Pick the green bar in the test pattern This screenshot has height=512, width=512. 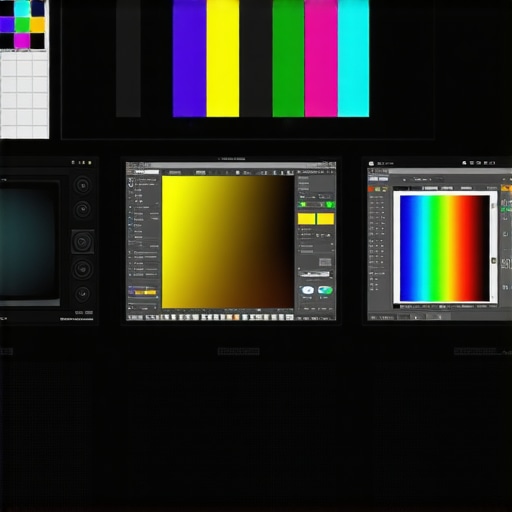click(288, 58)
